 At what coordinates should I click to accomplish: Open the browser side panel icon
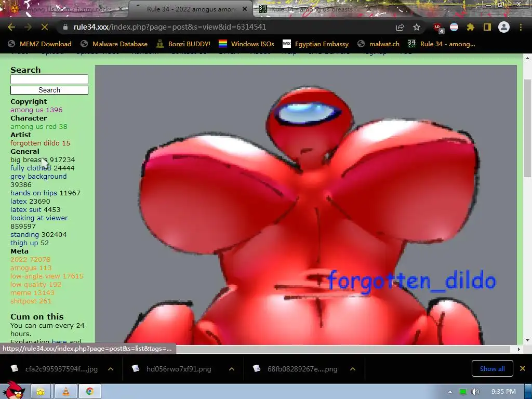pyautogui.click(x=487, y=27)
